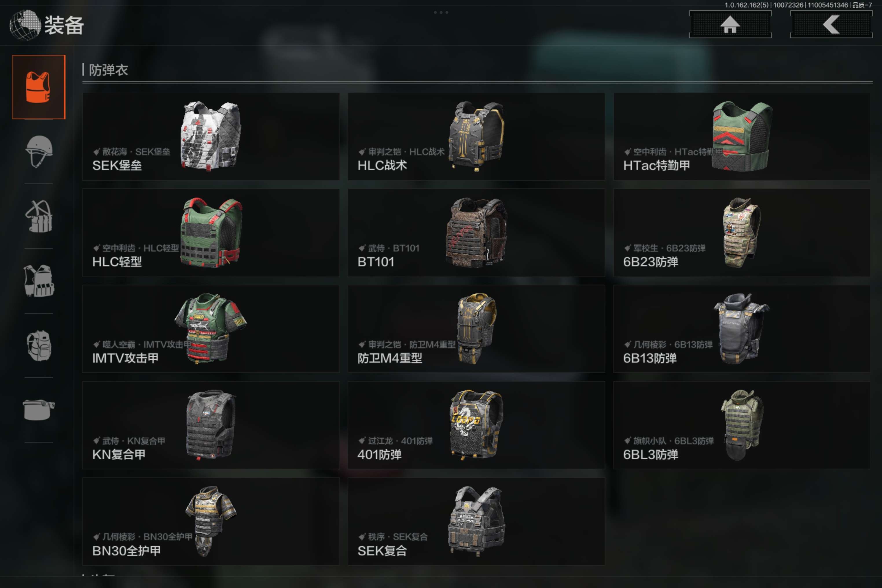This screenshot has height=588, width=882.
Task: Choose the HLC战术 armor skin card
Action: [476, 137]
